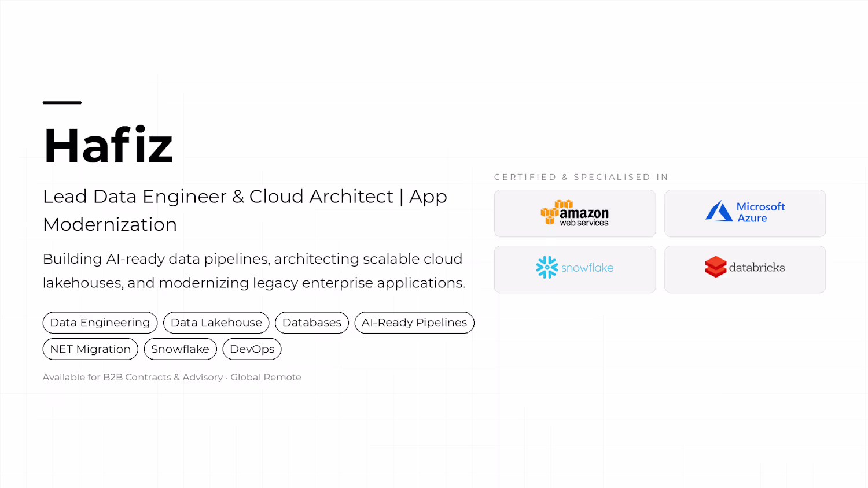Click the Hafiz name heading
The height and width of the screenshot is (488, 868).
coord(108,145)
